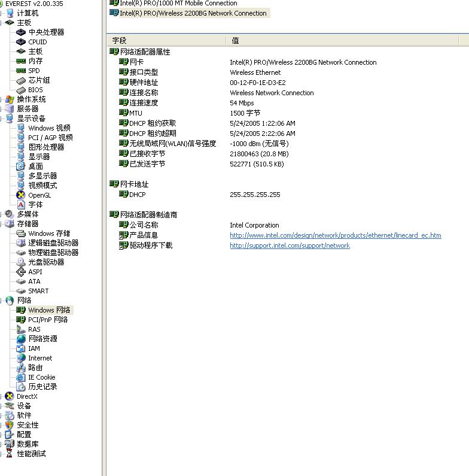This screenshot has width=469, height=476.
Task: Click the CPUID chip icon
Action: 20,42
